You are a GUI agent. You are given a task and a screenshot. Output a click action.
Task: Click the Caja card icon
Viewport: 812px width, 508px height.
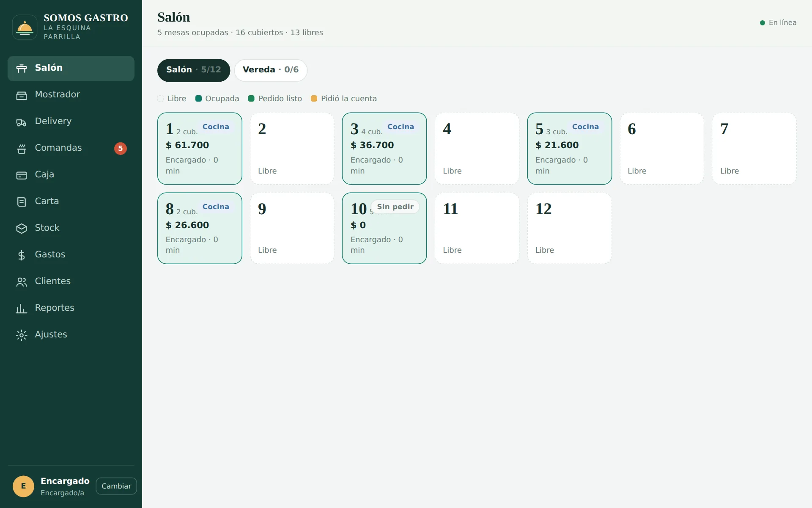[22, 176]
